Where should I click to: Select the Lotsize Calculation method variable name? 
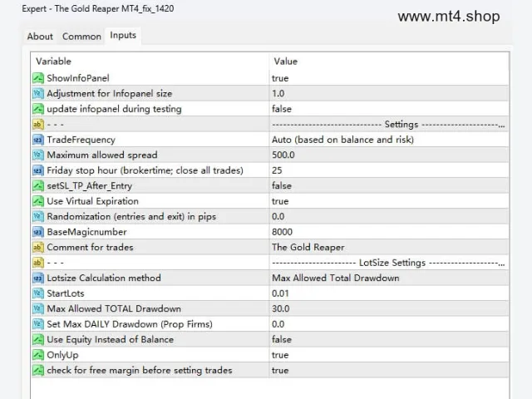coord(104,278)
